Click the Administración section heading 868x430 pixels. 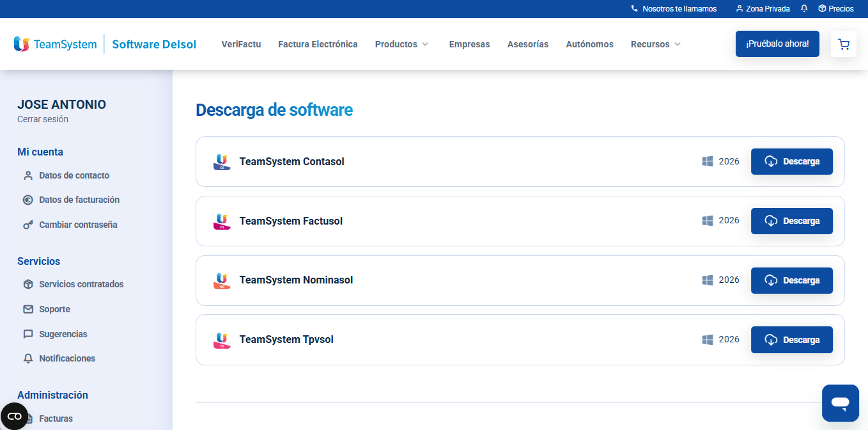click(52, 395)
